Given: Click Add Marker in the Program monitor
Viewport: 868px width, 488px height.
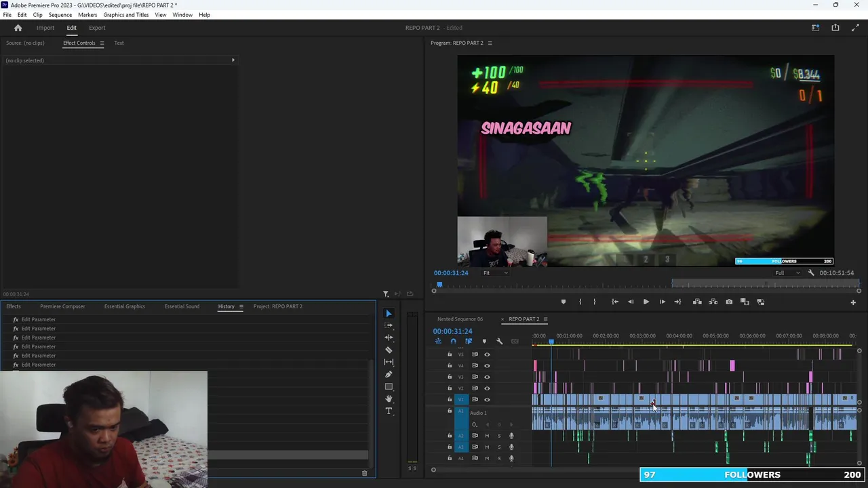Looking at the screenshot, I should point(563,302).
